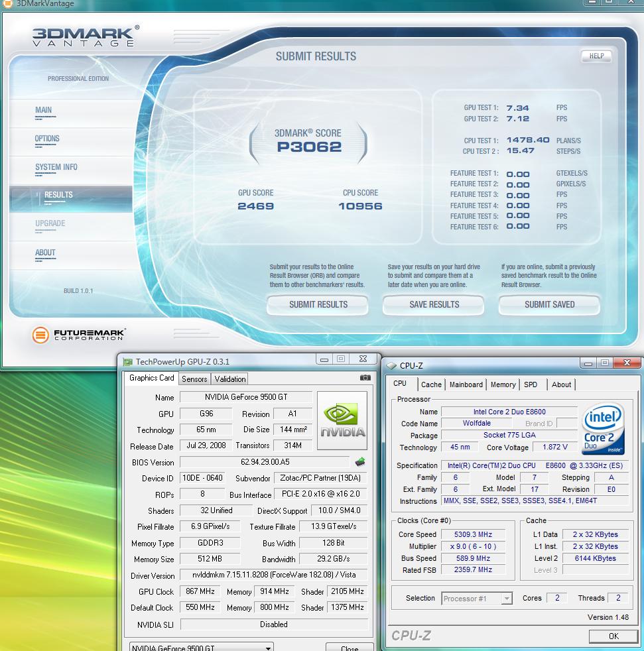The image size is (644, 651).
Task: Click SUBMIT SAVED button
Action: pyautogui.click(x=549, y=305)
